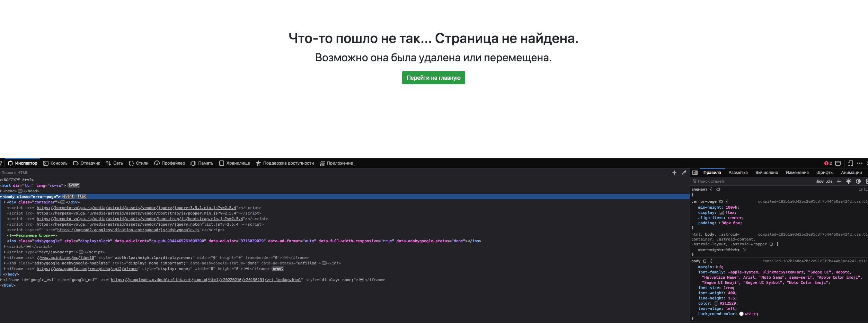Click the plus icon to add style rule
Screen dimensions: 868x323
click(x=839, y=181)
